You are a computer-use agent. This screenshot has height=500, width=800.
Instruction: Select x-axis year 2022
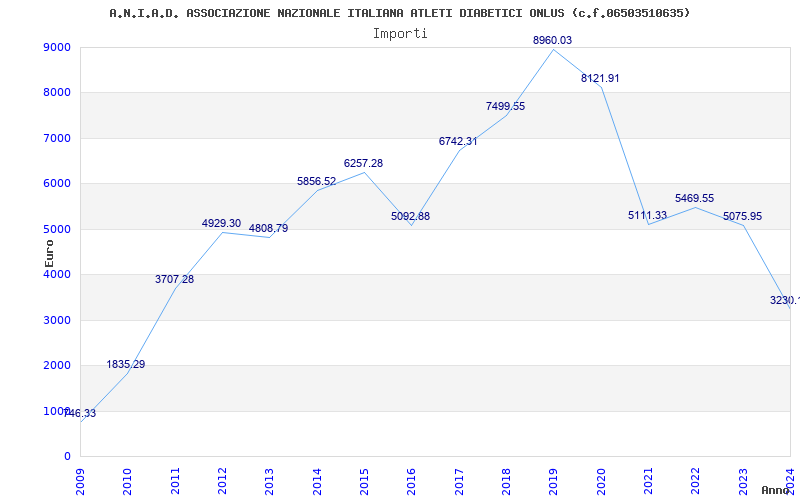[696, 482]
